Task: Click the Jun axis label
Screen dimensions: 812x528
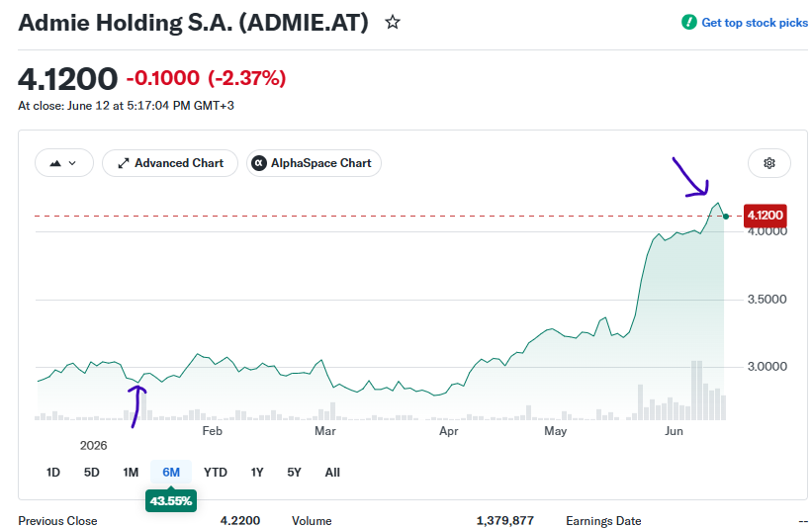Action: (x=674, y=431)
